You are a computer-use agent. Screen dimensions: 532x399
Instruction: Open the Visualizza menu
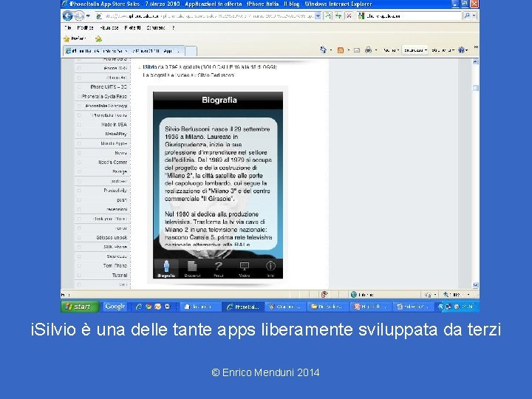(x=109, y=28)
